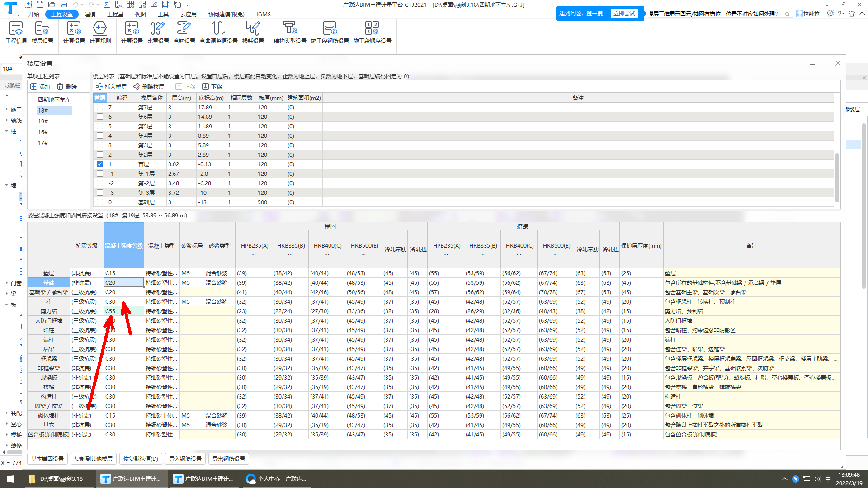Open 计算设置 icon next to 计算规则

click(x=74, y=33)
